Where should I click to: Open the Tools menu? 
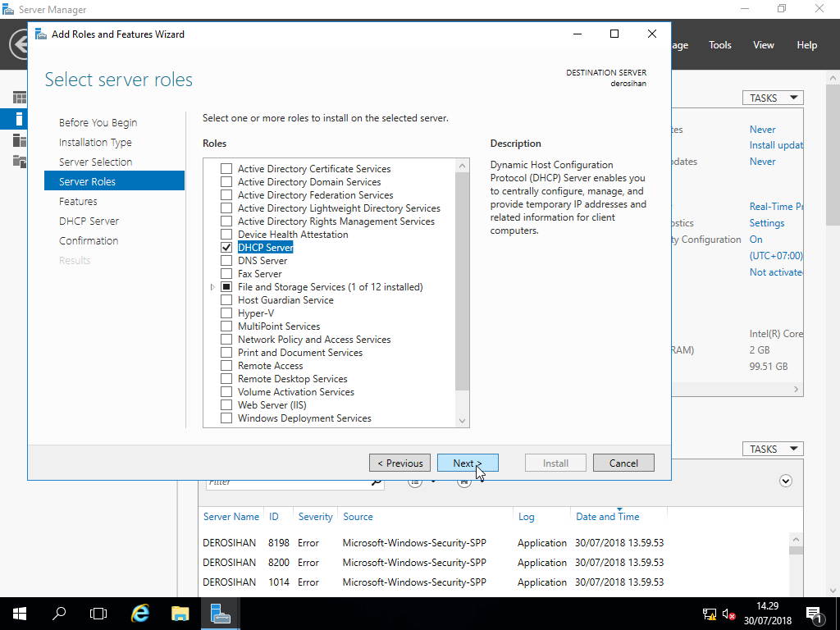[720, 45]
